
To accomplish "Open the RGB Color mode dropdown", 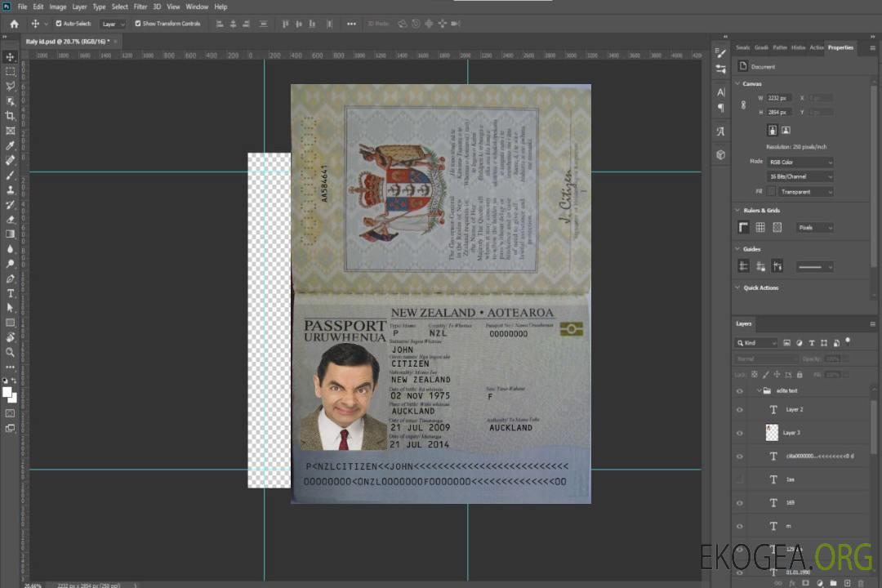I will 800,162.
